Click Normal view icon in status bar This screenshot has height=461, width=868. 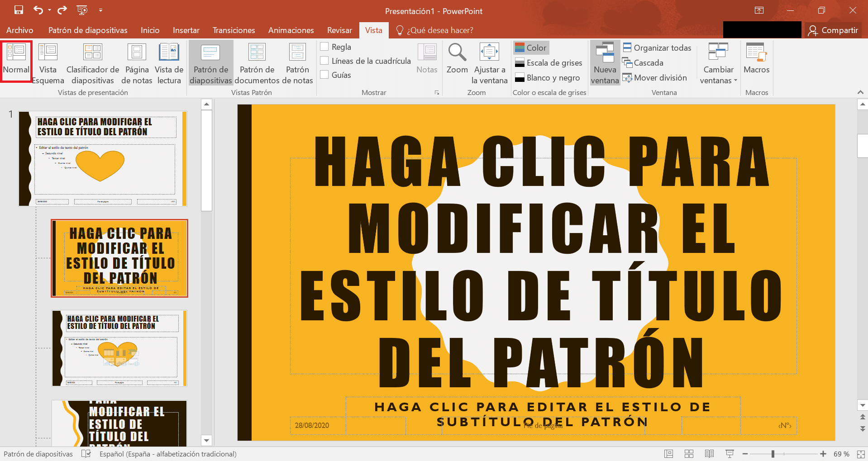point(668,454)
